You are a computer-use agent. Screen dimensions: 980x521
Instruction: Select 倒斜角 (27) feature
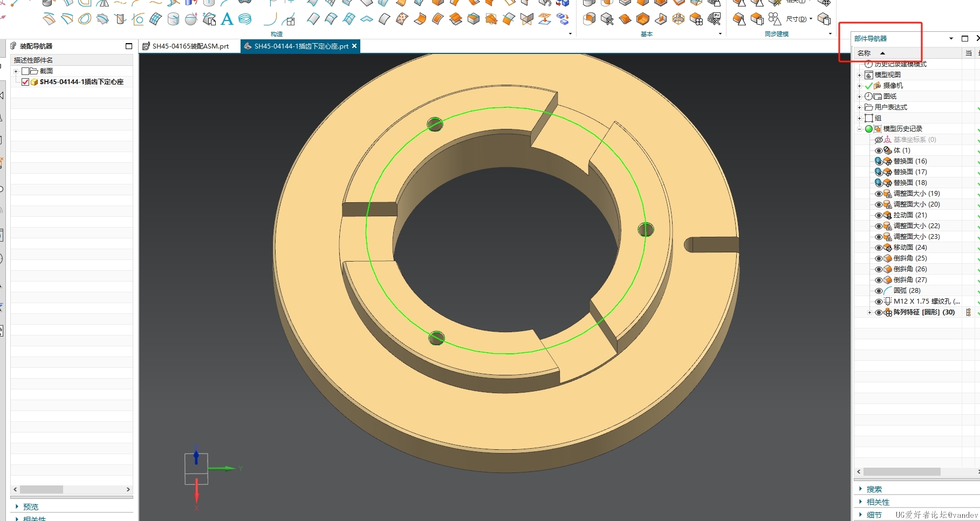pos(910,280)
